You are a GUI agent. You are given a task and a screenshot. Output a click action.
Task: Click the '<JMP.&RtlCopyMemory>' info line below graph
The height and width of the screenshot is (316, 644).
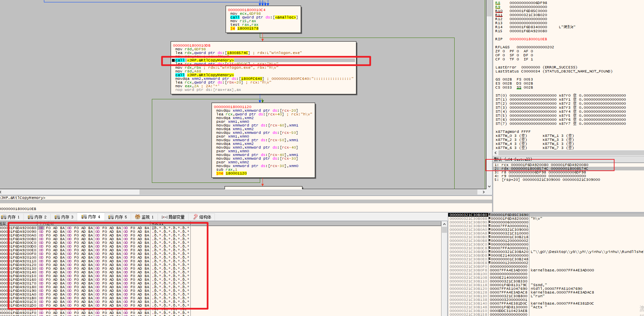(x=23, y=198)
